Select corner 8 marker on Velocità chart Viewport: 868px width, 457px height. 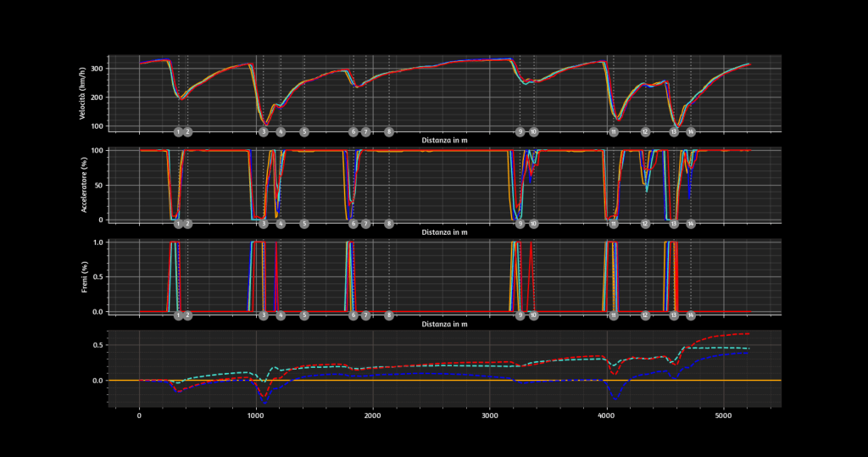pos(388,131)
